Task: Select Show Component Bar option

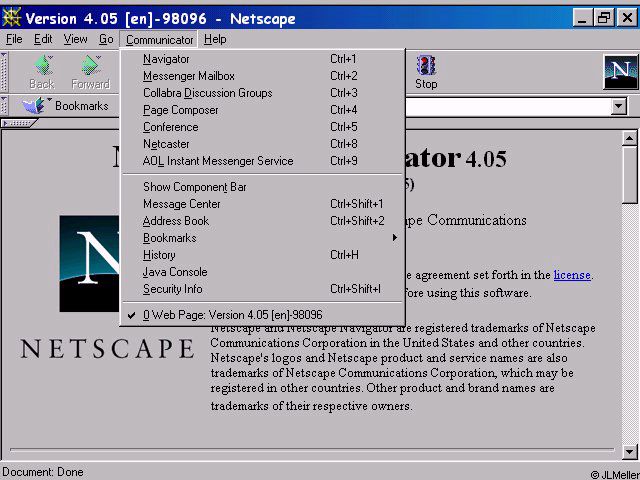Action: [194, 187]
